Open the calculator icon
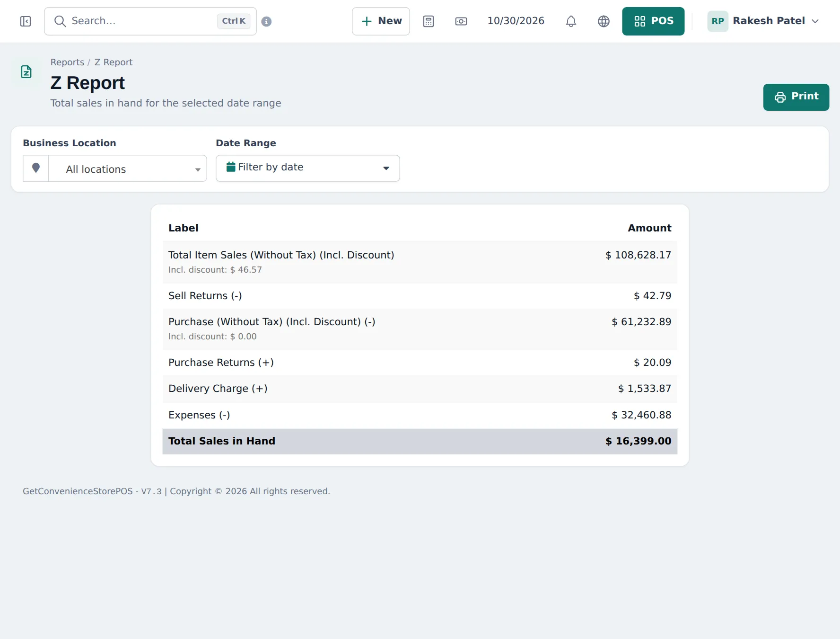Viewport: 840px width, 639px height. [429, 21]
